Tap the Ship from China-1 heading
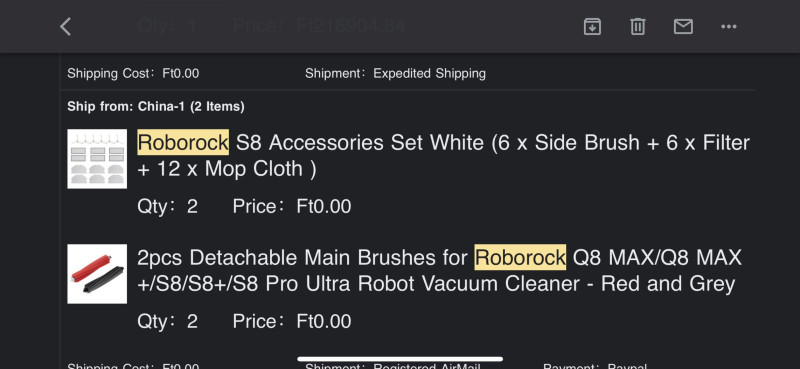This screenshot has width=800, height=369. [x=156, y=107]
